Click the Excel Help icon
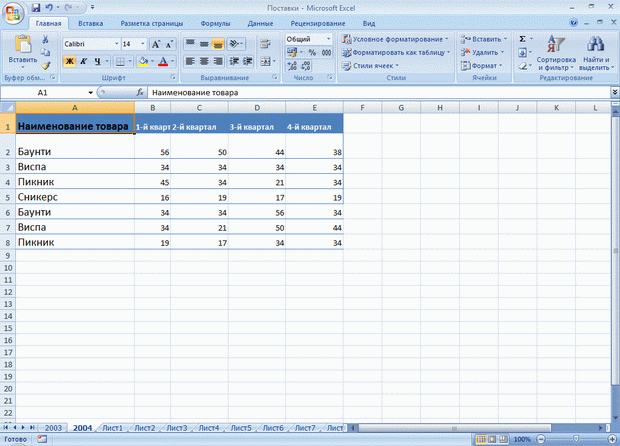This screenshot has width=620, height=446. (573, 23)
